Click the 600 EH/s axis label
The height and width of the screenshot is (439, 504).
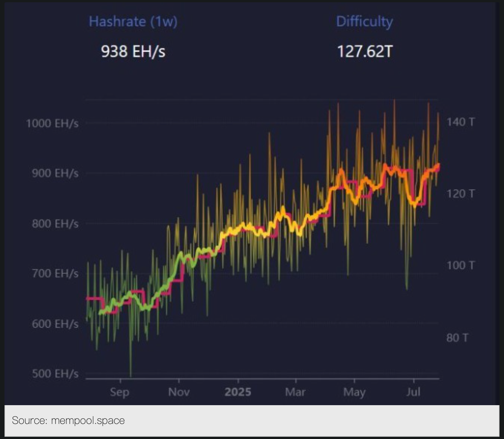[55, 324]
